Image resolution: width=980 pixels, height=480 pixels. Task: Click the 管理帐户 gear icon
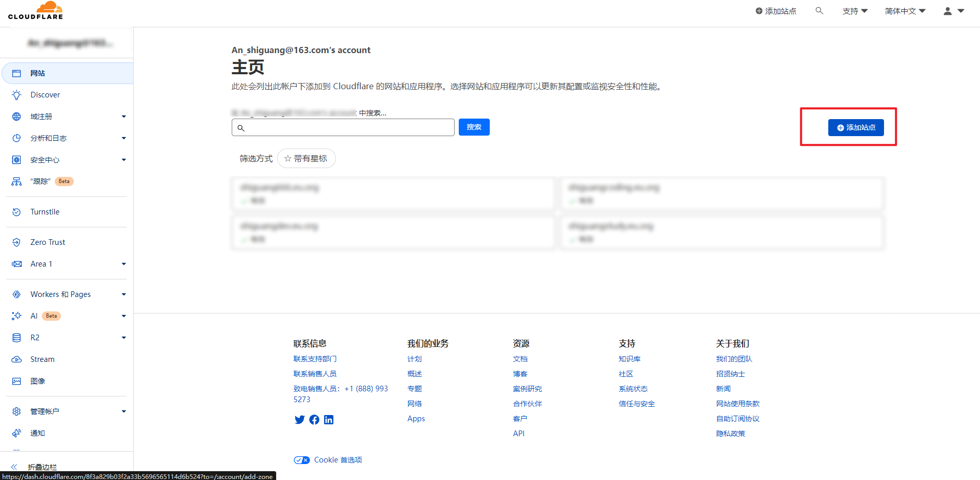coord(17,411)
